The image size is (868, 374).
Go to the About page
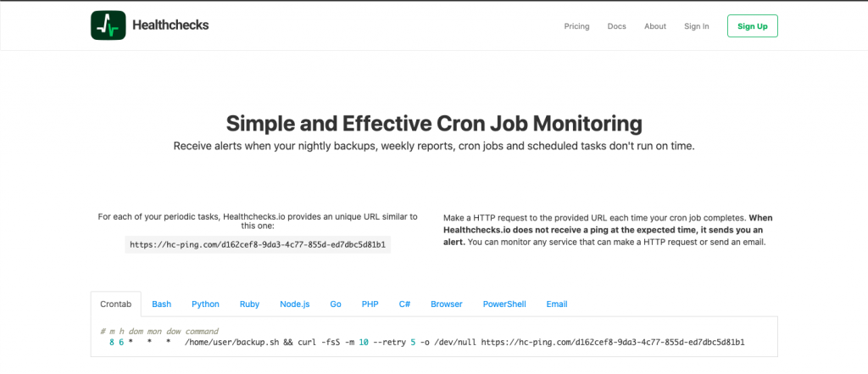tap(655, 26)
